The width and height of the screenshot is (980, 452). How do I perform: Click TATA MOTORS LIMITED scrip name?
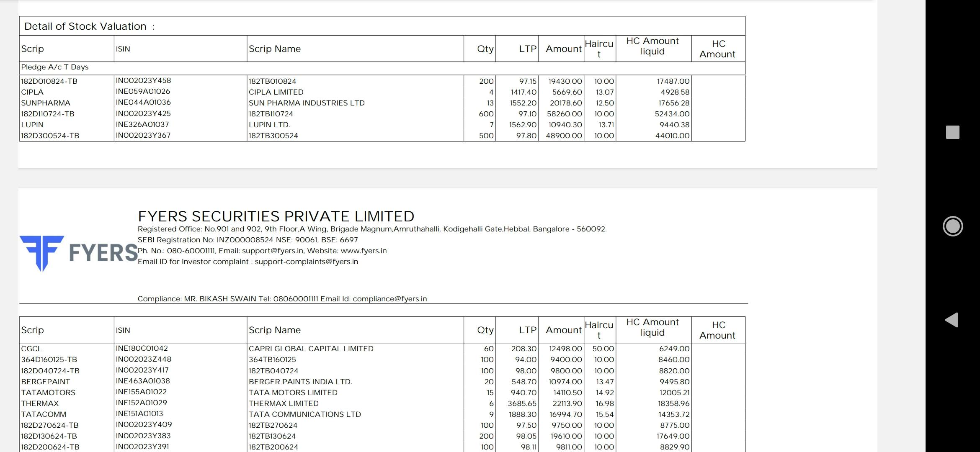(293, 393)
